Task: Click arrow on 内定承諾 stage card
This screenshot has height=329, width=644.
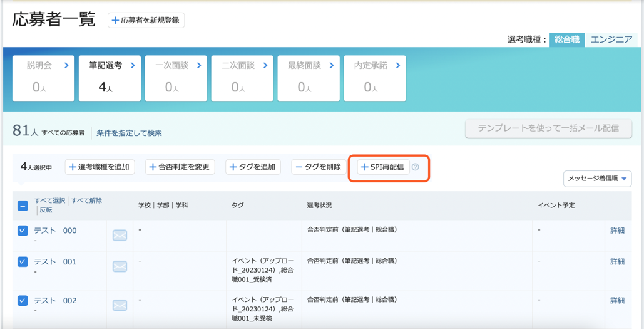Action: [x=397, y=65]
